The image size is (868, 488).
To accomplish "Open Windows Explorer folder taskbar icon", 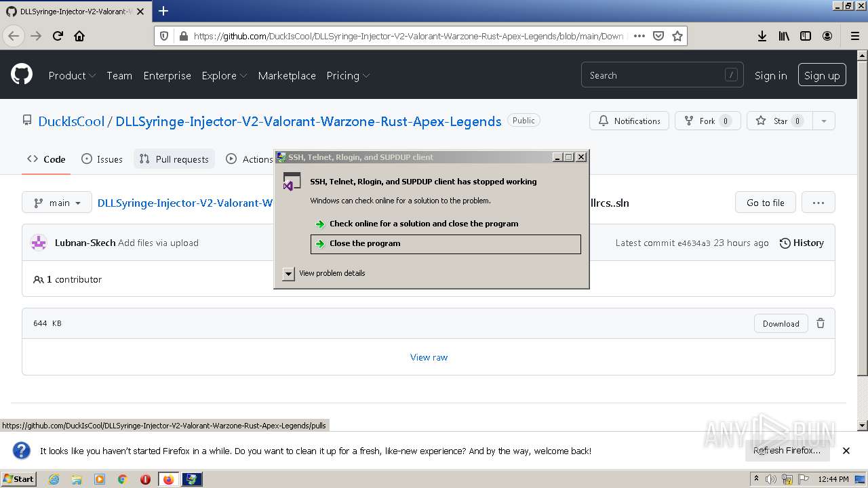I will point(77,479).
